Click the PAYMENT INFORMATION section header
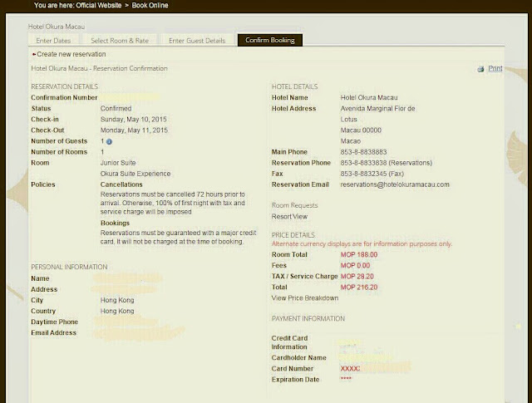 (x=308, y=319)
